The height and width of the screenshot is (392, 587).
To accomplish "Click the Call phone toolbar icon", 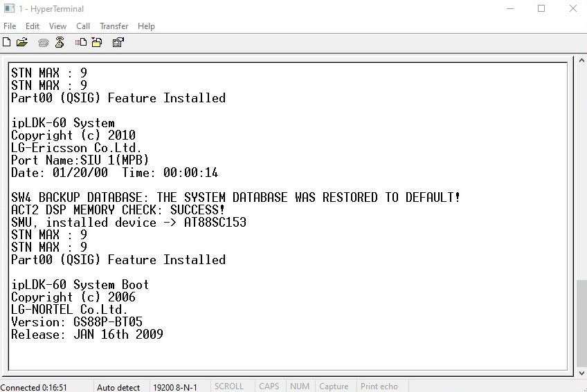I will coord(44,43).
